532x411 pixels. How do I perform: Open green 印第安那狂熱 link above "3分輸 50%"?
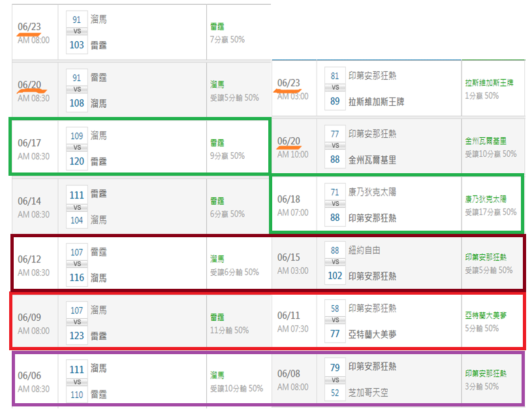tap(486, 374)
